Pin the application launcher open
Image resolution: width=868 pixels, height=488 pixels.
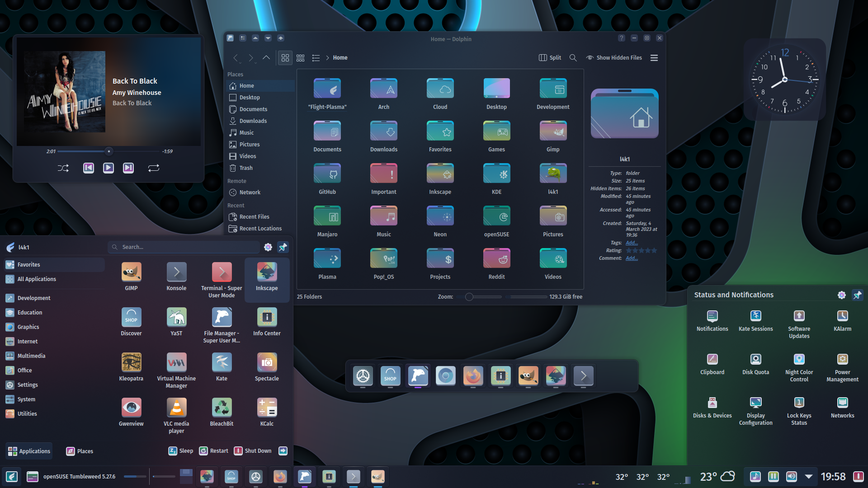pos(283,247)
